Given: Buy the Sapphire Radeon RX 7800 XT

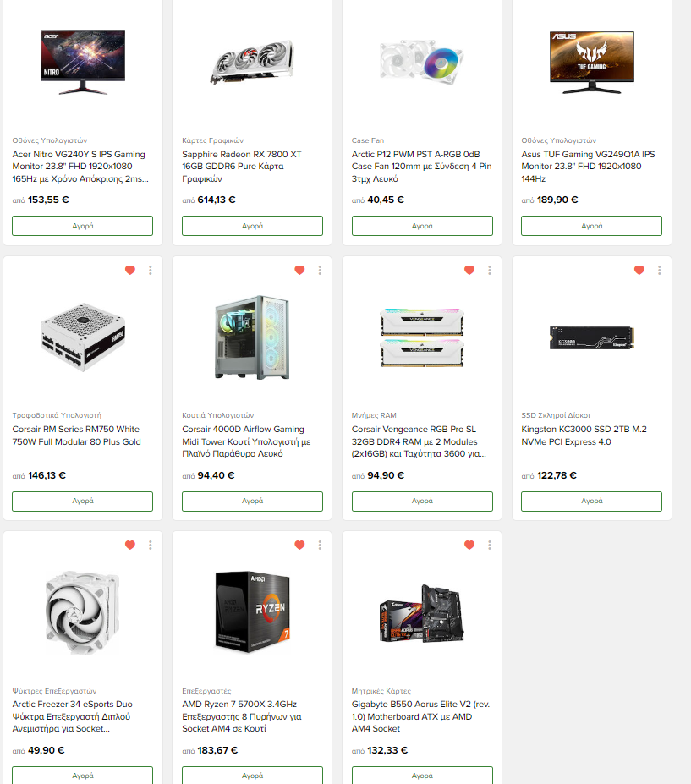Looking at the screenshot, I should point(252,226).
